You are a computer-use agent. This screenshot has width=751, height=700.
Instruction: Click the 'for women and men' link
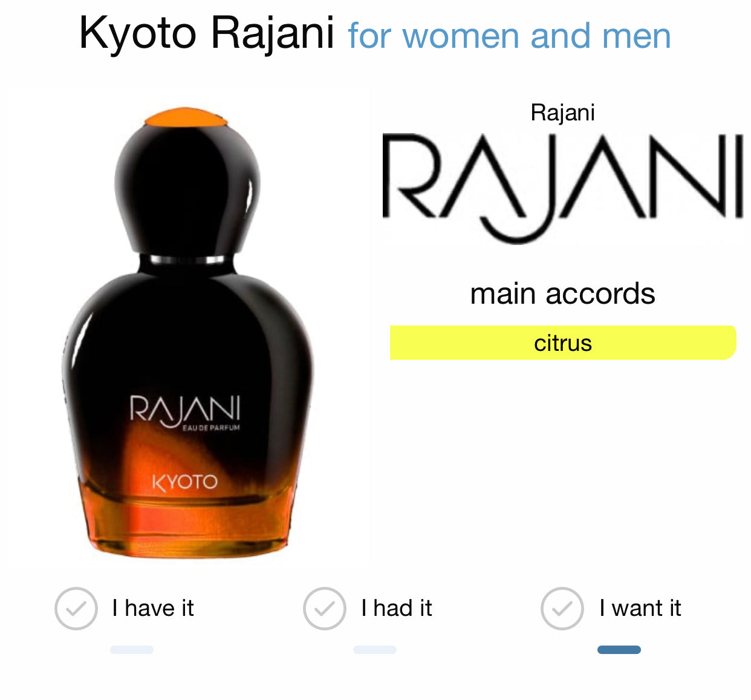510,36
